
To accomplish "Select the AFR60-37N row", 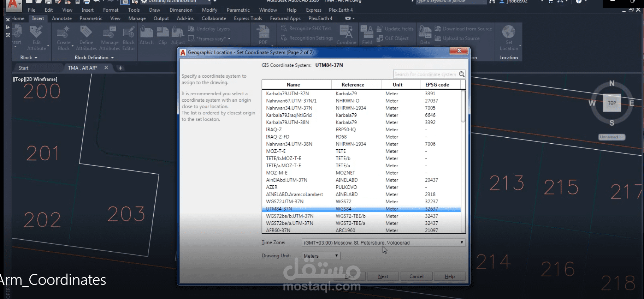I will 361,230.
